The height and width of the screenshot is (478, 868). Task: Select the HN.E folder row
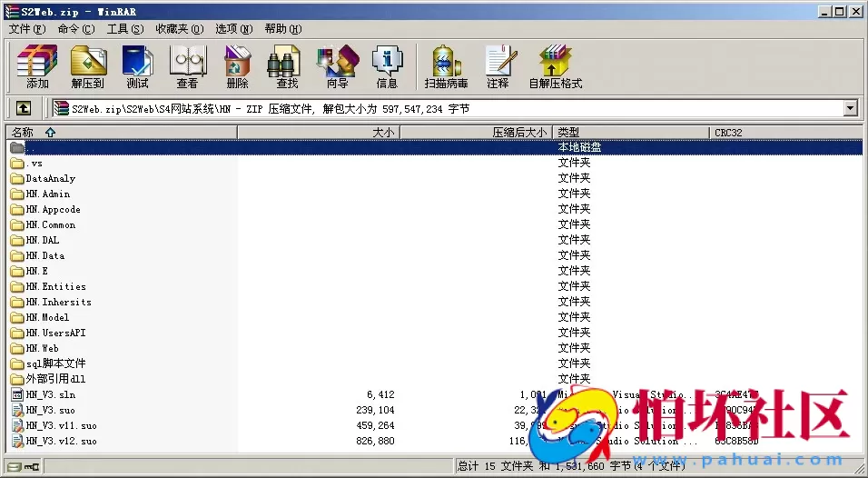point(435,272)
